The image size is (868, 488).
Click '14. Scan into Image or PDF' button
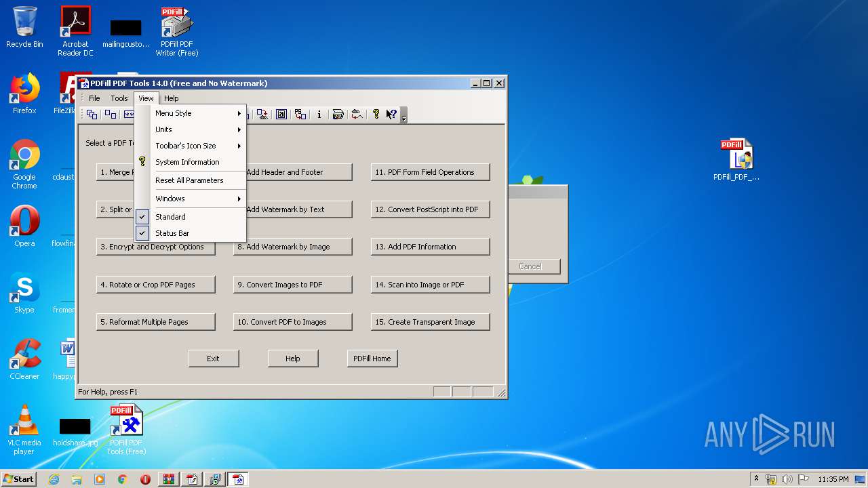431,285
